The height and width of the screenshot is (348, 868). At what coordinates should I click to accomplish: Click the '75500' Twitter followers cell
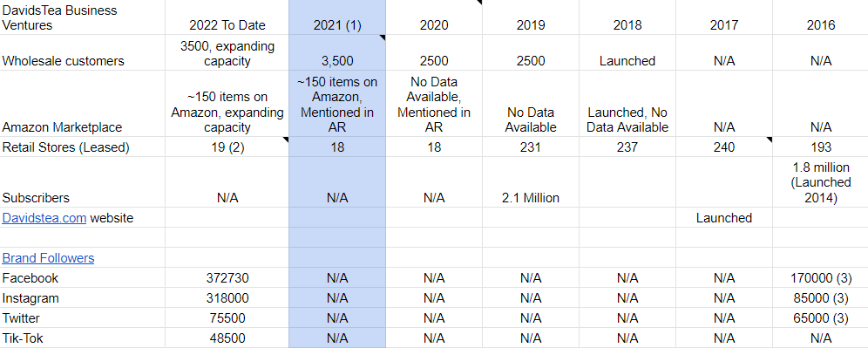[227, 317]
